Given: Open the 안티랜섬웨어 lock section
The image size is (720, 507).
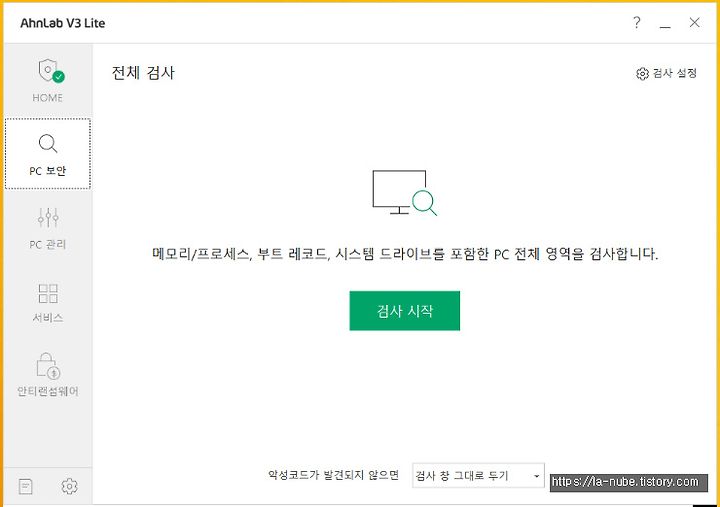Looking at the screenshot, I should 48,374.
